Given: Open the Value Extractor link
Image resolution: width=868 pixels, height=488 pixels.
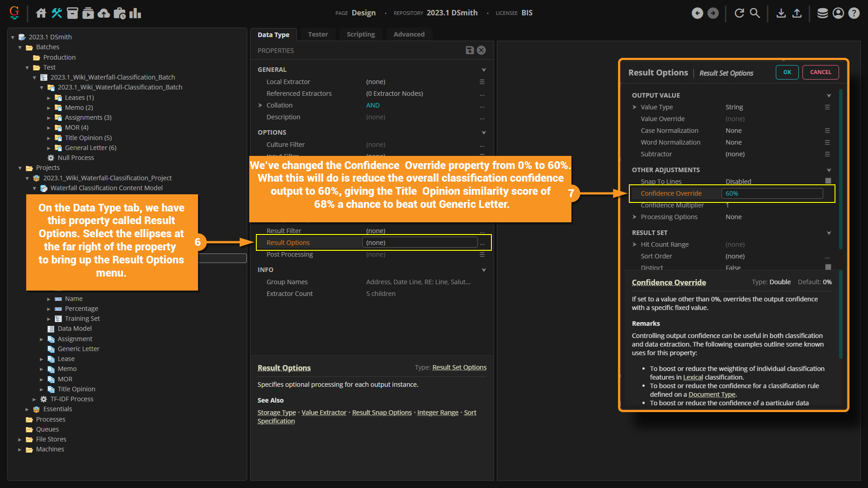Looking at the screenshot, I should click(x=324, y=413).
